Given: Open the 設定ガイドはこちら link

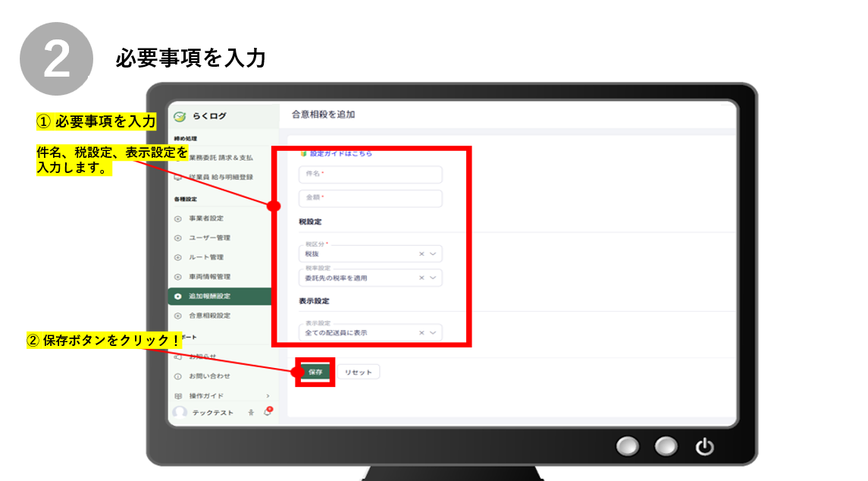Looking at the screenshot, I should (340, 153).
